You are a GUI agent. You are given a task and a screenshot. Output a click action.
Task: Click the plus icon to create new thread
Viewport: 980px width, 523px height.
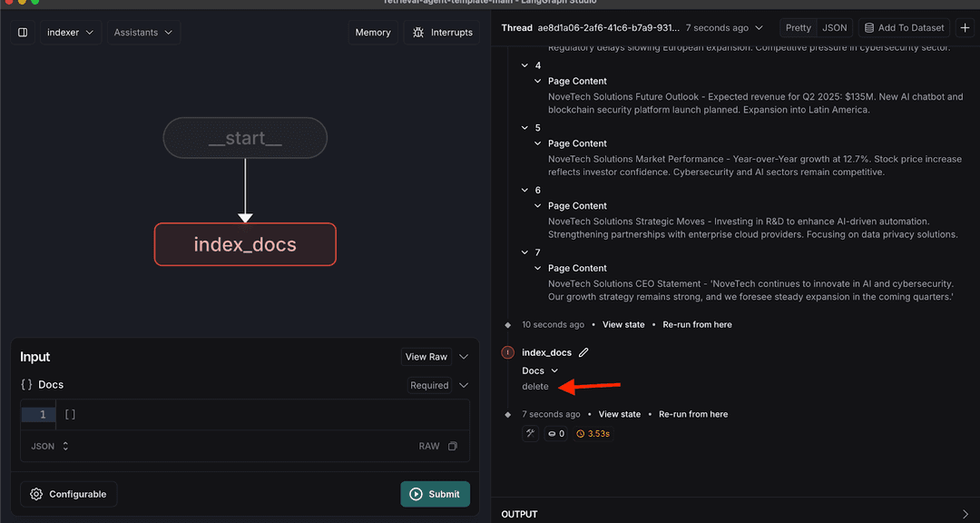click(x=965, y=27)
